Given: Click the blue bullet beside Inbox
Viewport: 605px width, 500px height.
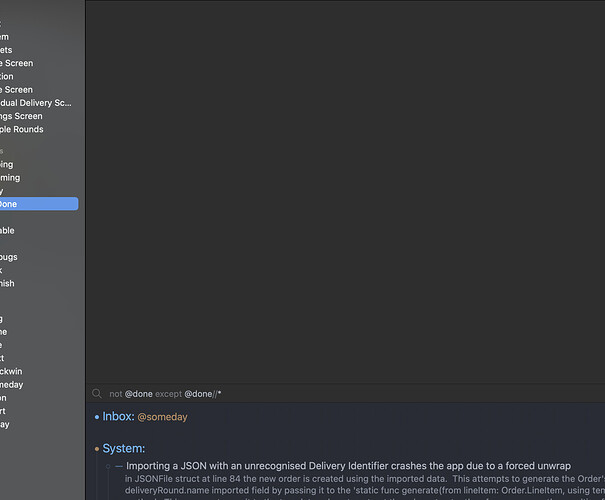Looking at the screenshot, I should click(x=96, y=417).
